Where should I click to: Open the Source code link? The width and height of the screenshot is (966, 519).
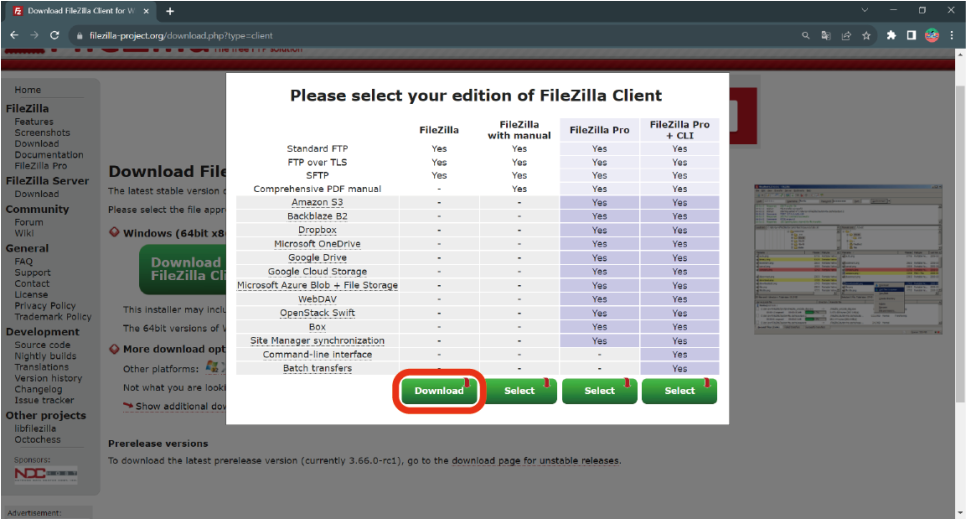tap(43, 346)
